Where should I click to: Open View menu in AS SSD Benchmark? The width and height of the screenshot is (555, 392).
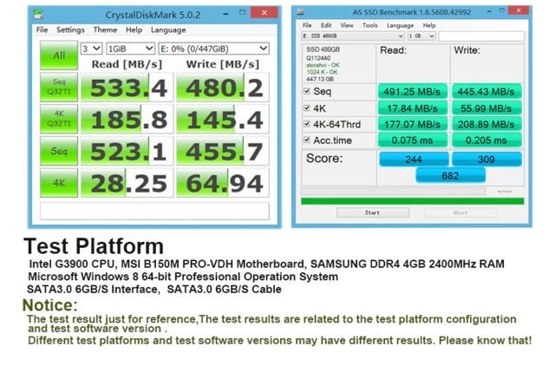click(347, 25)
